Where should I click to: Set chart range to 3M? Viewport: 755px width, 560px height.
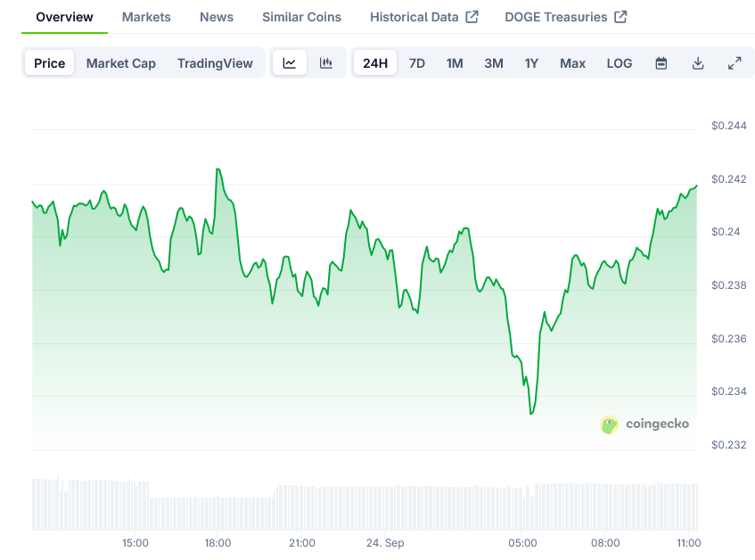point(494,63)
